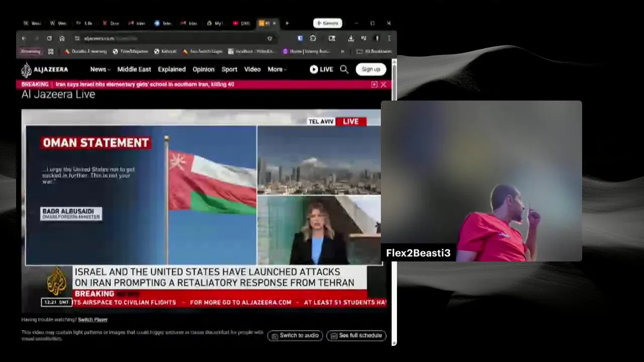This screenshot has width=644, height=362.
Task: Open the browser profile avatar
Action: [377, 38]
